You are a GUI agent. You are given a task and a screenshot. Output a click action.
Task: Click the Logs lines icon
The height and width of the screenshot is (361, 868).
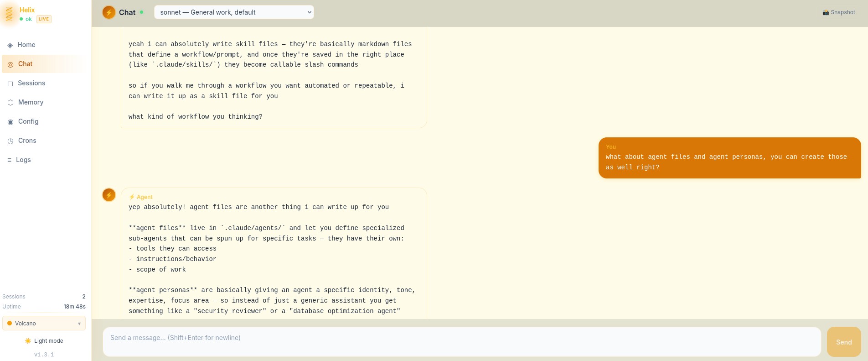[9, 160]
